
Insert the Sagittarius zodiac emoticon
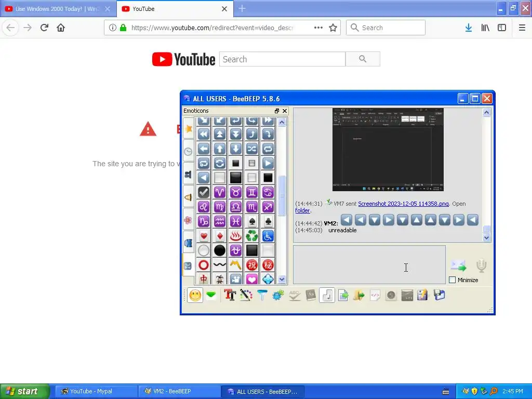pos(268,207)
